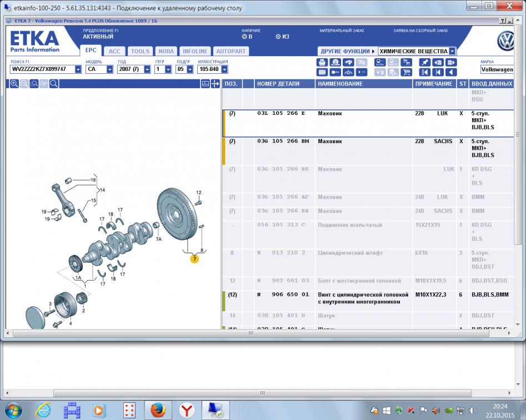Click the ПОЗ. column header
This screenshot has height=420, width=526.
pos(232,84)
